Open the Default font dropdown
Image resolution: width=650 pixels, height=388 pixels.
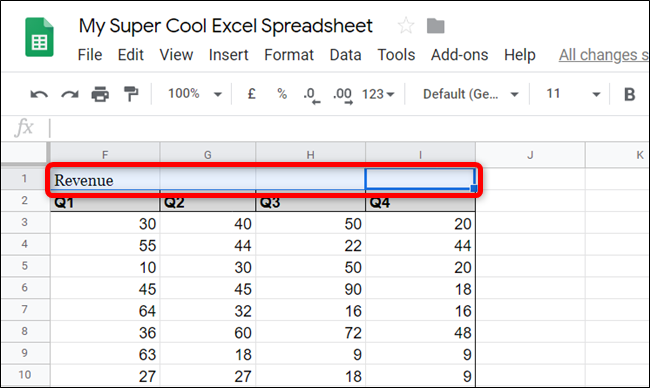pos(471,95)
